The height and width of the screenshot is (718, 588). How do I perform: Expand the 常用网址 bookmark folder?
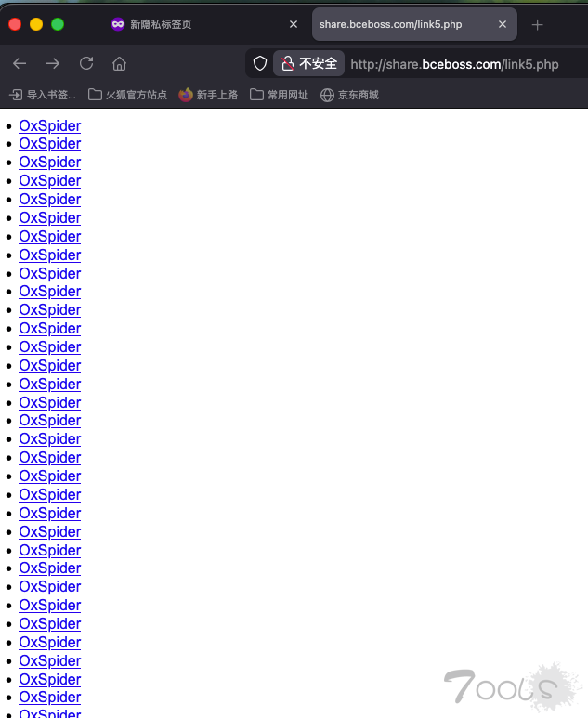[x=279, y=95]
